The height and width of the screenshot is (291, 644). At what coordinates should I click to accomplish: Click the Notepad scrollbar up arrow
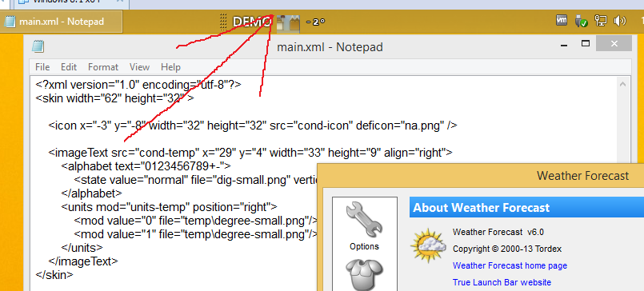click(622, 85)
